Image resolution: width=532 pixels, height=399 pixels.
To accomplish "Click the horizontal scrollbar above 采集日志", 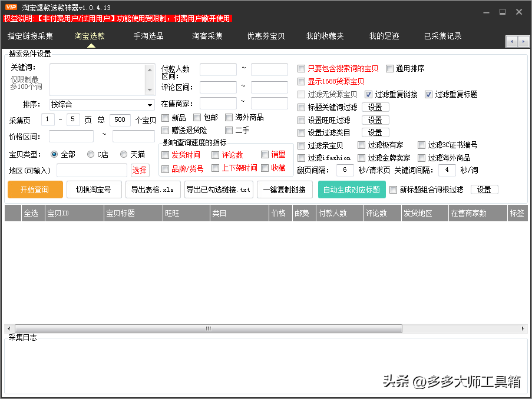I will [x=208, y=328].
